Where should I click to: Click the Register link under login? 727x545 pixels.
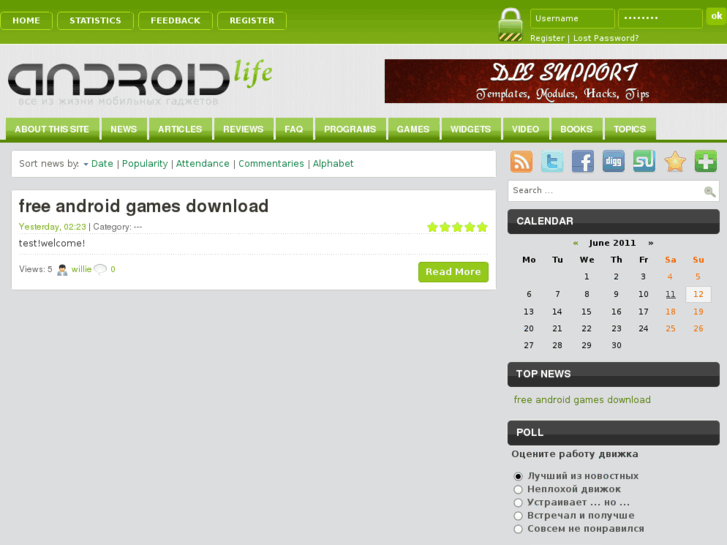pos(547,38)
